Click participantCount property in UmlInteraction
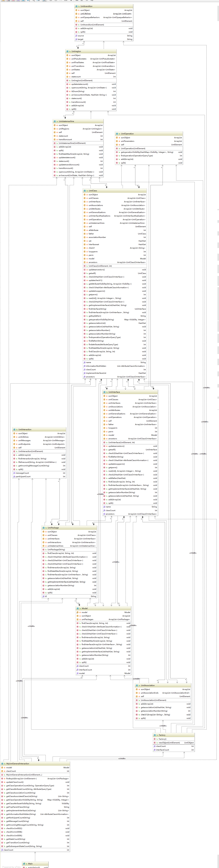Image resolution: width=219 pixels, height=868 pixels. [39, 476]
